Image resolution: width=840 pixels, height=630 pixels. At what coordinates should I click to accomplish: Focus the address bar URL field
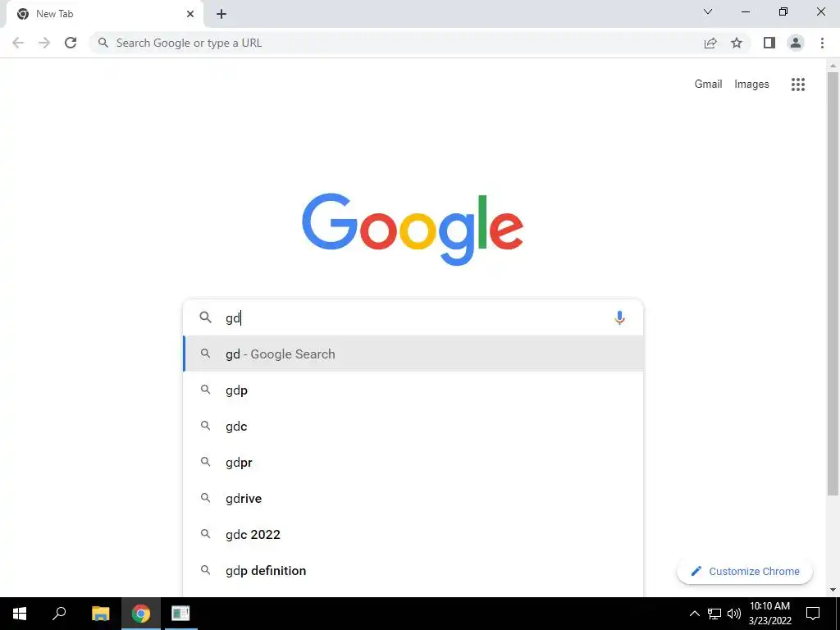tap(396, 43)
